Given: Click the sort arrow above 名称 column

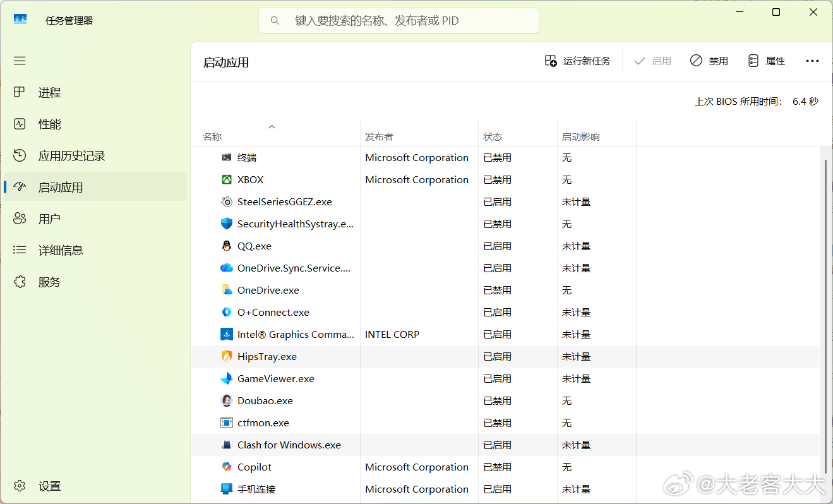Looking at the screenshot, I should pyautogui.click(x=272, y=127).
